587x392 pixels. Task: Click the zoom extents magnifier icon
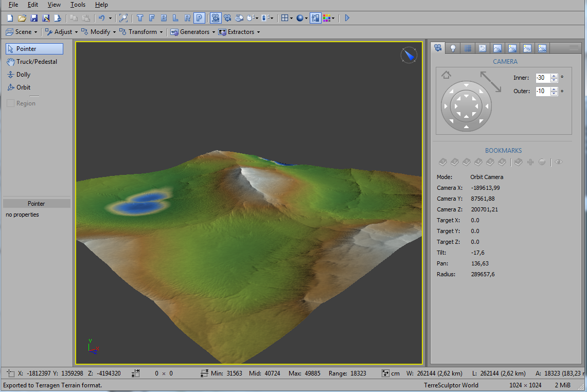[x=123, y=18]
